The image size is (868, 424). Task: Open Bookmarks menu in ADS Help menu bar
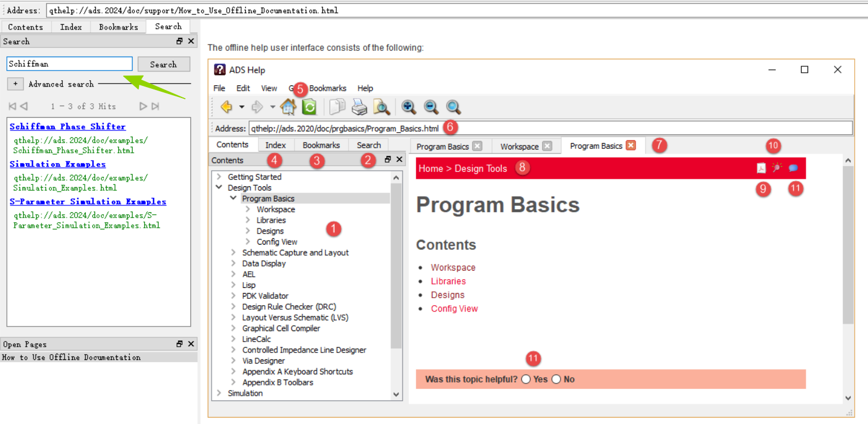click(328, 88)
